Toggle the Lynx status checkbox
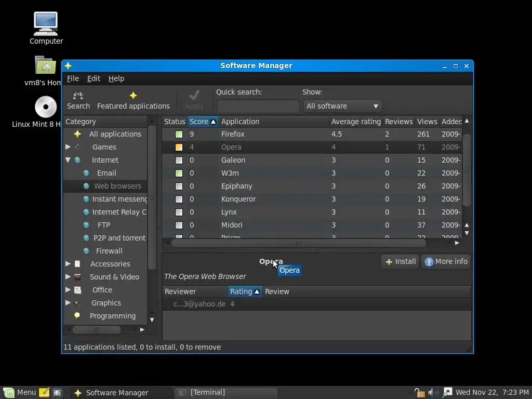 tap(179, 212)
